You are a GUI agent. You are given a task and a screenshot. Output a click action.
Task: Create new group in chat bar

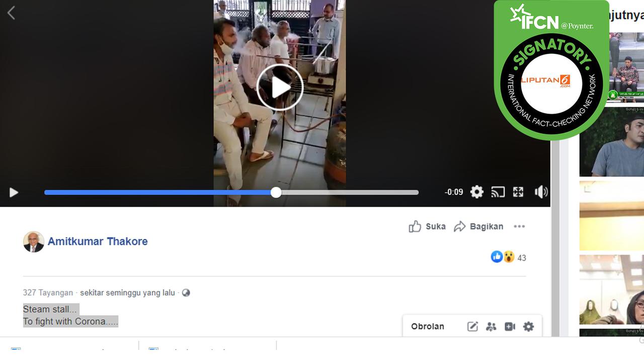click(491, 326)
